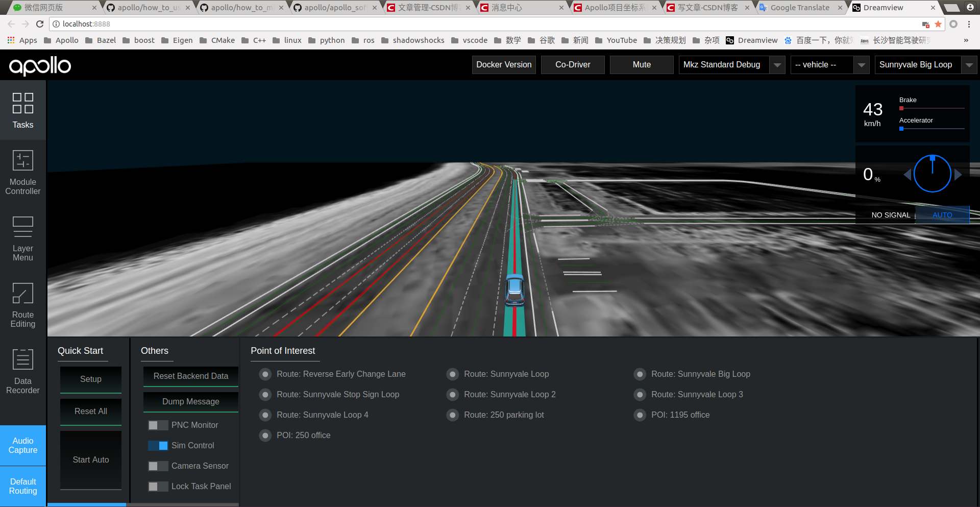Click the Reset Backend Data button
The width and height of the screenshot is (980, 507).
pos(190,376)
